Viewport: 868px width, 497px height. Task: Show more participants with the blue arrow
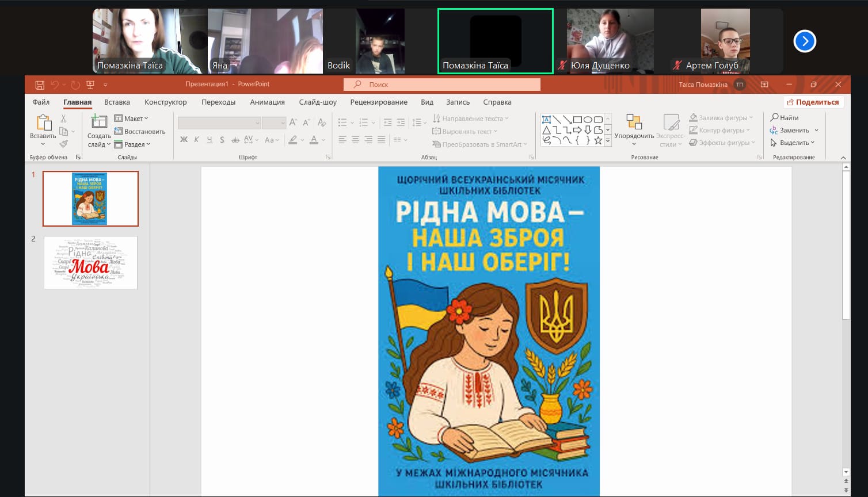click(805, 41)
